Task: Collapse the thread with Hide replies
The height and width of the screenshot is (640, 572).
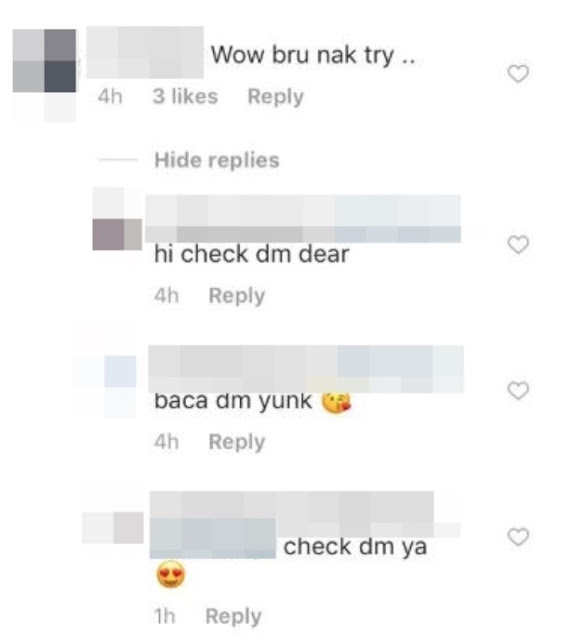Action: click(217, 160)
